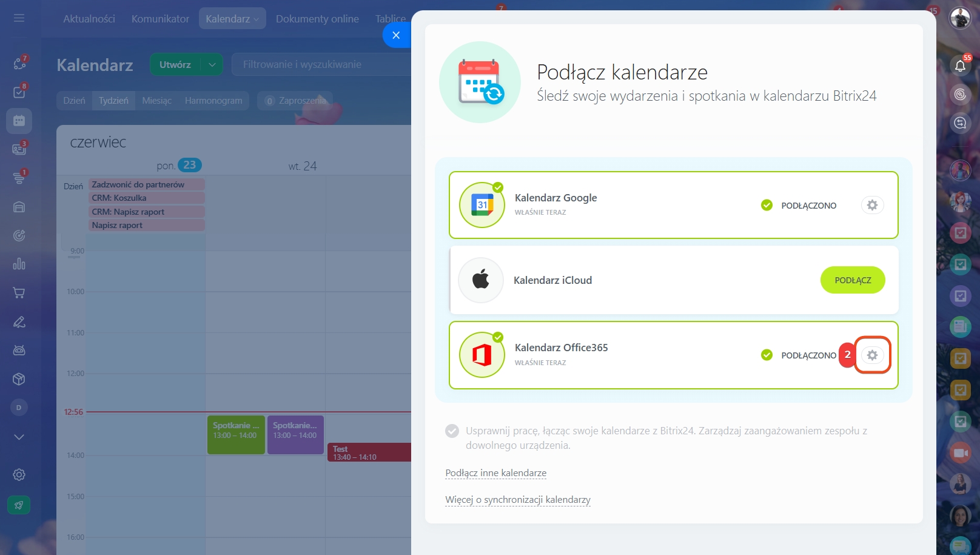
Task: Open the red video camera chat
Action: 961,453
